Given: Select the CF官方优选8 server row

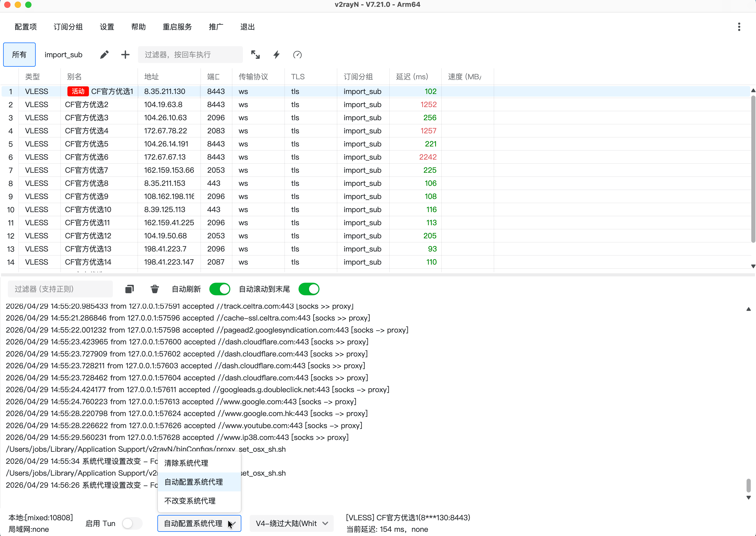Looking at the screenshot, I should coord(376,183).
